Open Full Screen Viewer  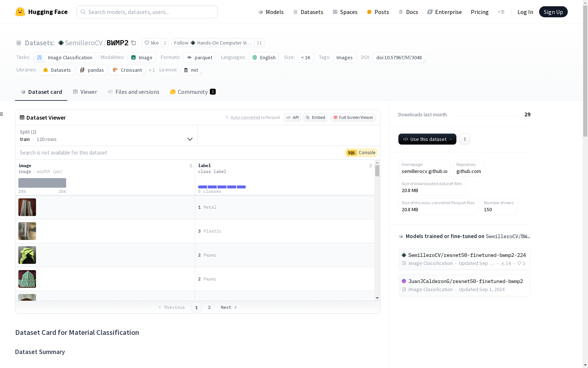click(353, 117)
